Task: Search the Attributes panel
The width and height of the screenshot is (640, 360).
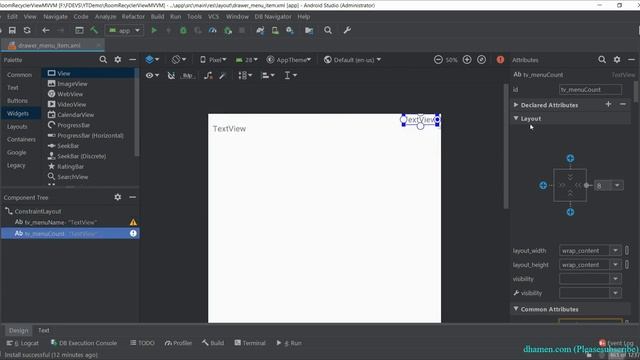Action: (602, 60)
